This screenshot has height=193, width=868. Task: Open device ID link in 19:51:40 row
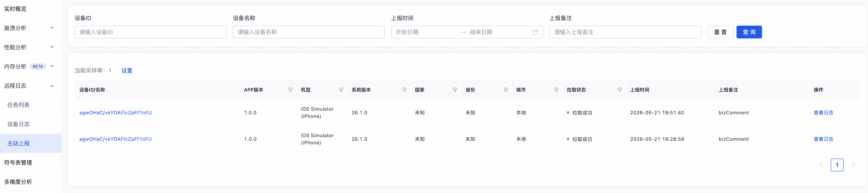[115, 113]
